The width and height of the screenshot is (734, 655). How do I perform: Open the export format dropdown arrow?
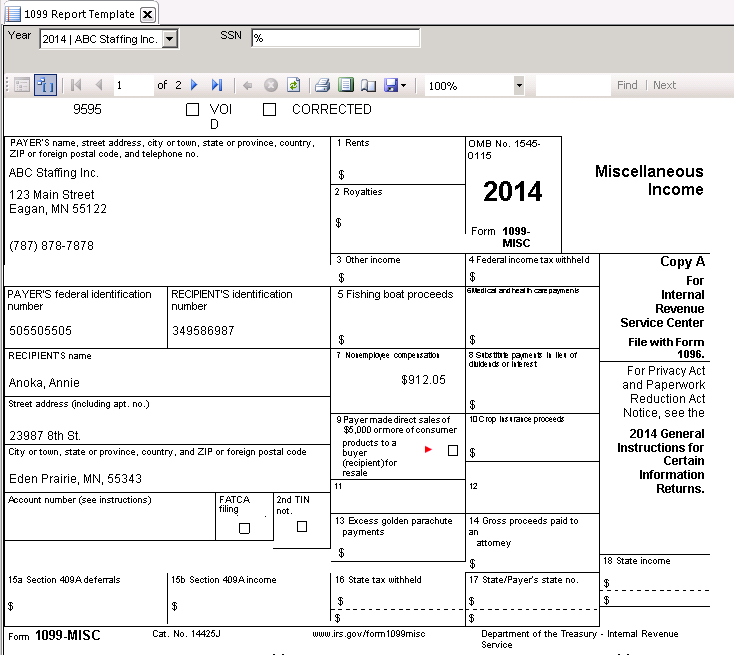click(404, 86)
